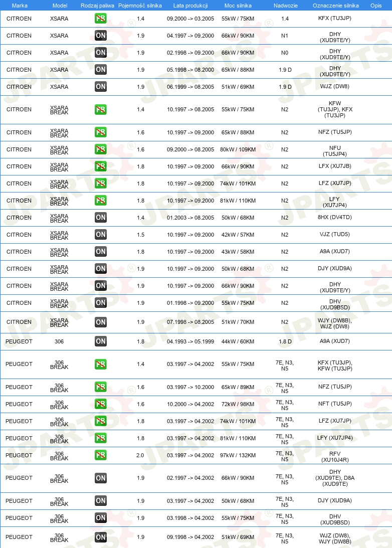Select the '44kW / 60KM' power cell

click(x=238, y=342)
